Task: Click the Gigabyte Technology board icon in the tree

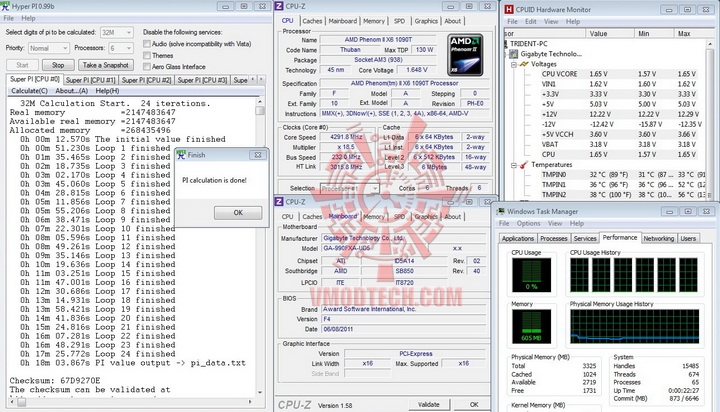Action: coord(514,54)
